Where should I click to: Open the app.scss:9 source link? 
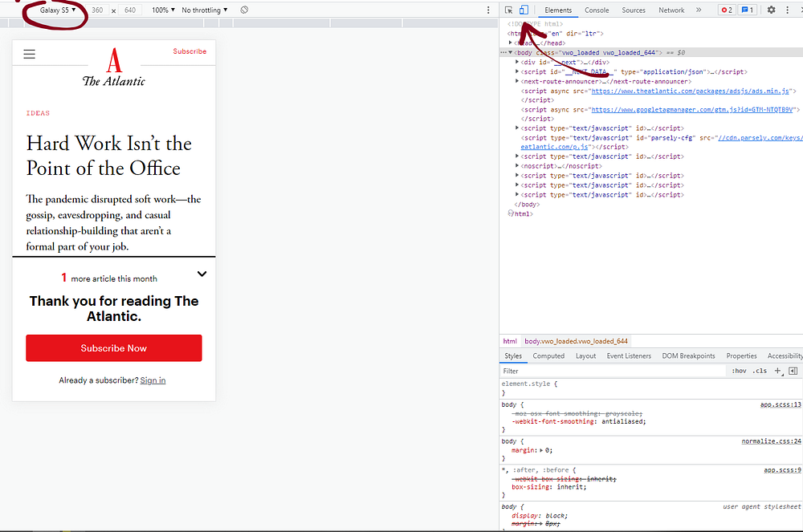click(x=782, y=470)
